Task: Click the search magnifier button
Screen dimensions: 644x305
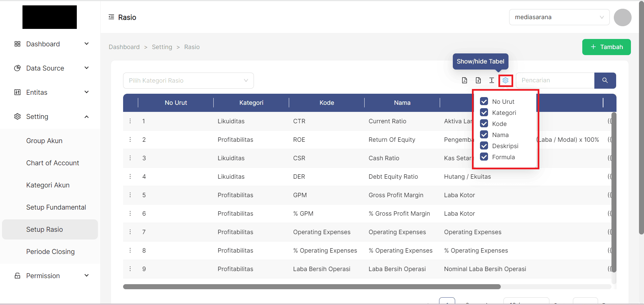Action: pos(605,80)
